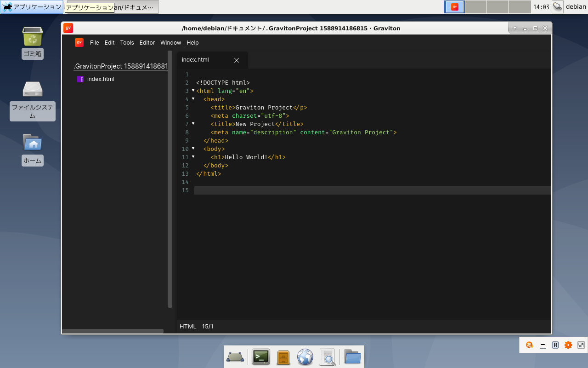Click the R romaji mode tray icon
Viewport: 588px width, 368px height.
[555, 345]
